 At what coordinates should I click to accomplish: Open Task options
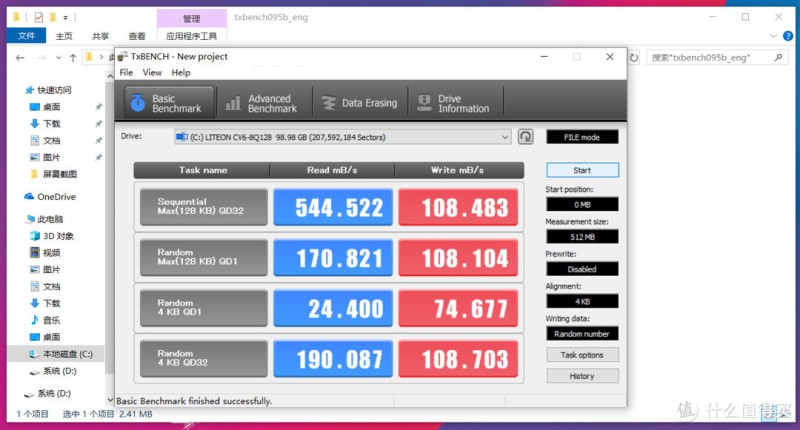click(582, 355)
